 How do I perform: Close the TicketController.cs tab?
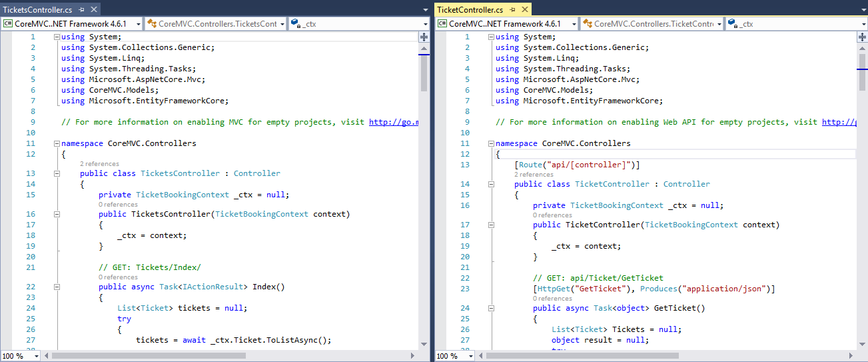click(524, 10)
